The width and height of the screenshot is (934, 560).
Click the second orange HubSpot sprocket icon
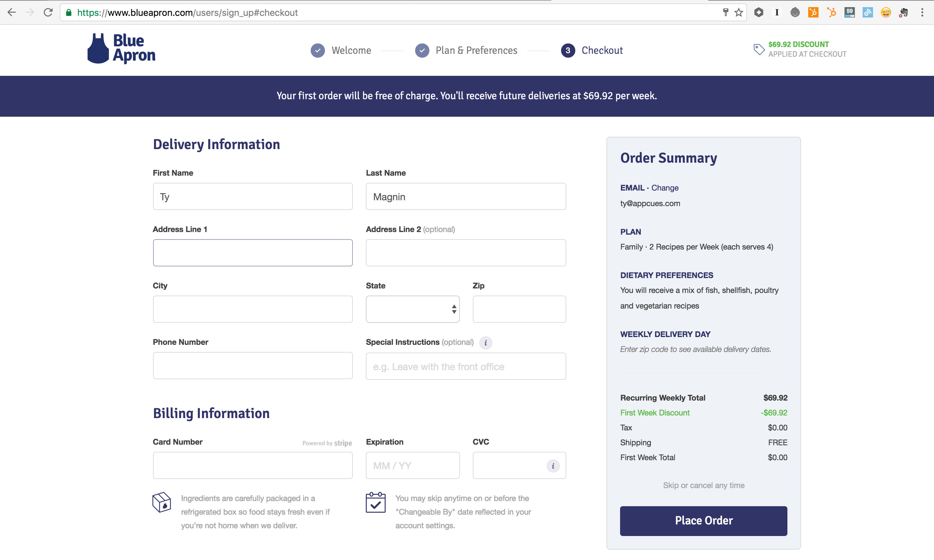pyautogui.click(x=831, y=12)
